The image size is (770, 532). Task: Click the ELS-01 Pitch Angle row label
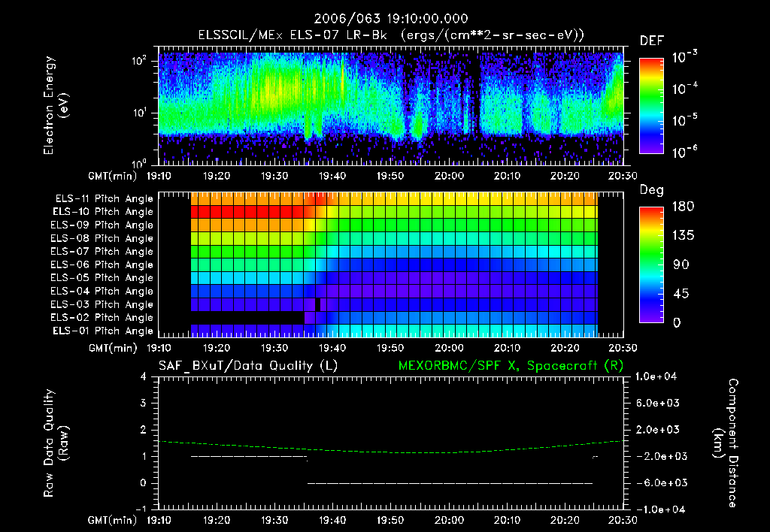coord(103,331)
